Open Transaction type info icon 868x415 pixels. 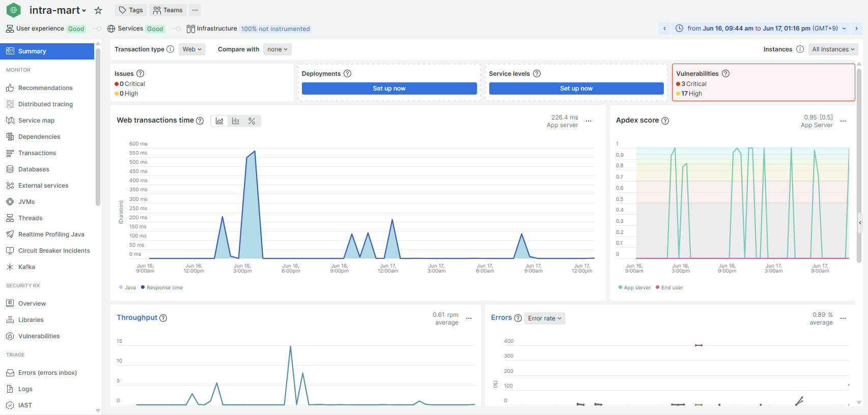point(171,49)
